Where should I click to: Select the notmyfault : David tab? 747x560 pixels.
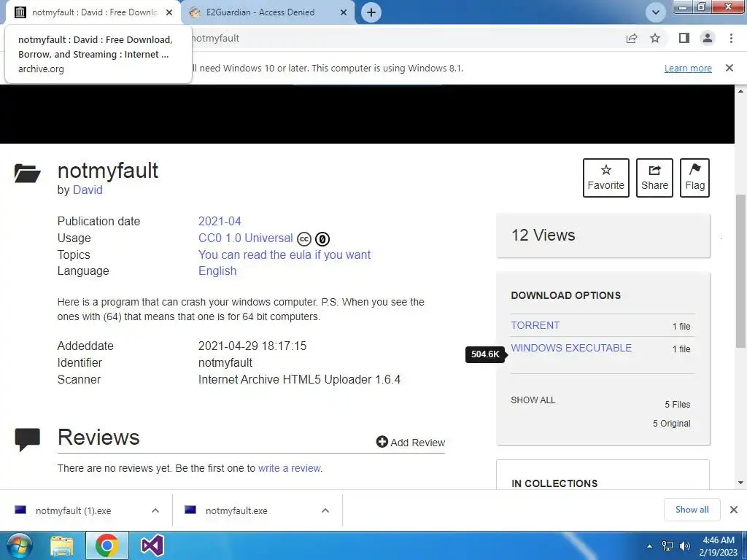point(94,12)
